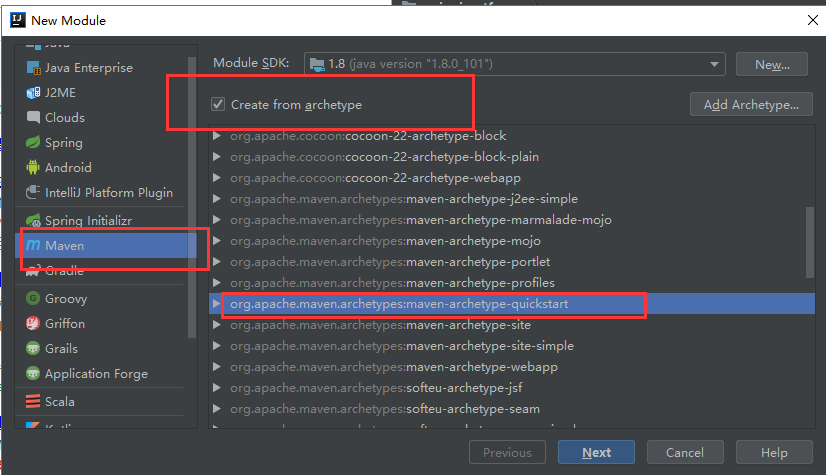Select Application Forge module type
Screen dimensions: 826x475
point(96,374)
